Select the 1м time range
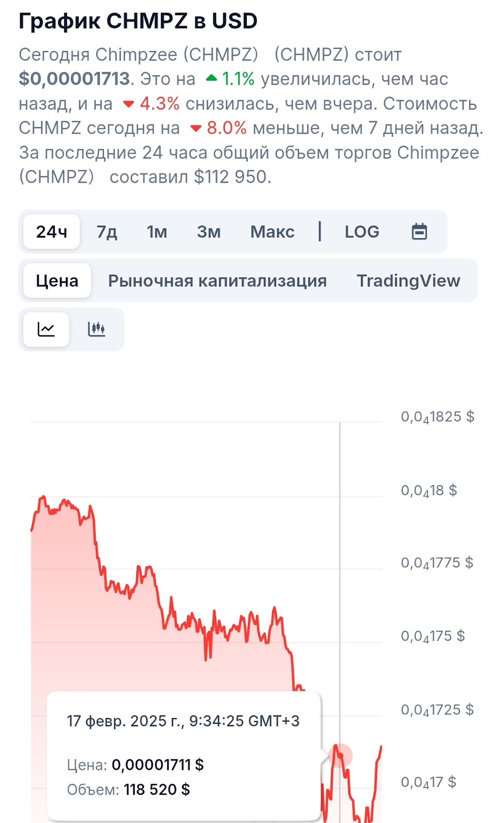Image resolution: width=504 pixels, height=823 pixels. pos(157,231)
